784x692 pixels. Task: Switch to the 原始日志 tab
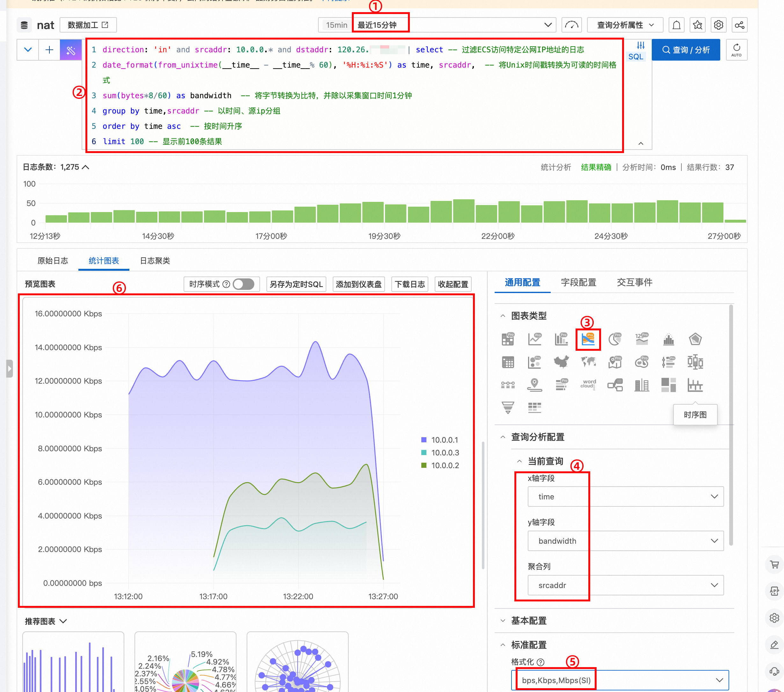53,261
